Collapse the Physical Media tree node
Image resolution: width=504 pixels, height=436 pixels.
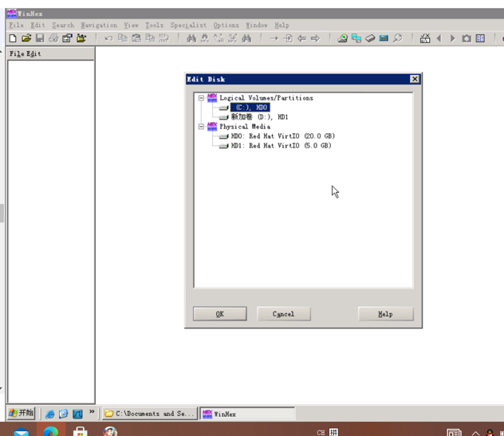click(x=201, y=127)
